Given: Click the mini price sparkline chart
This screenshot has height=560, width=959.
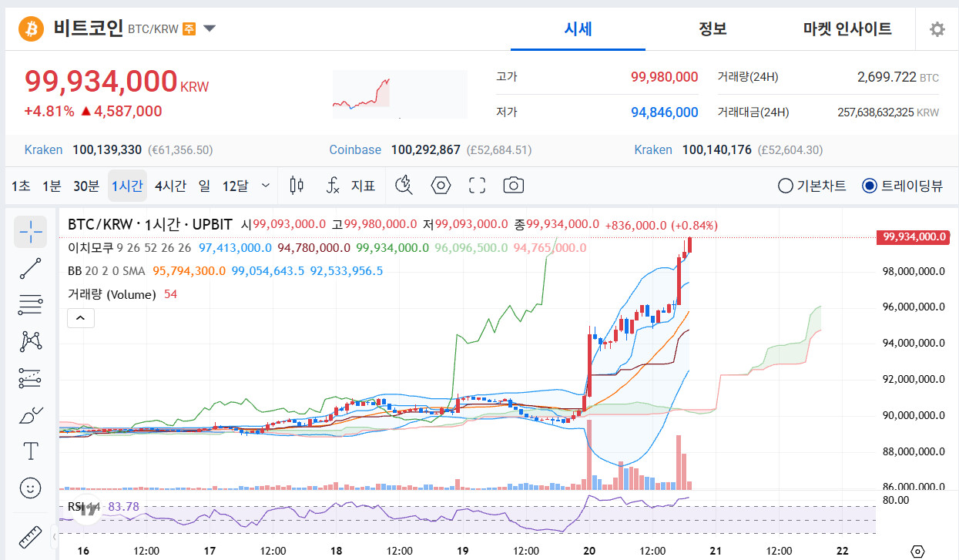Looking at the screenshot, I should coord(400,93).
